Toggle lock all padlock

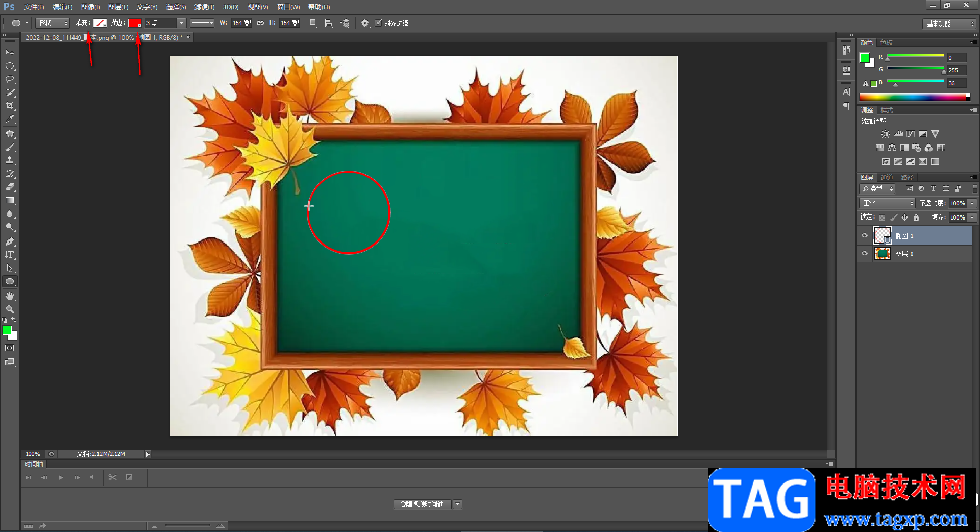click(x=916, y=217)
